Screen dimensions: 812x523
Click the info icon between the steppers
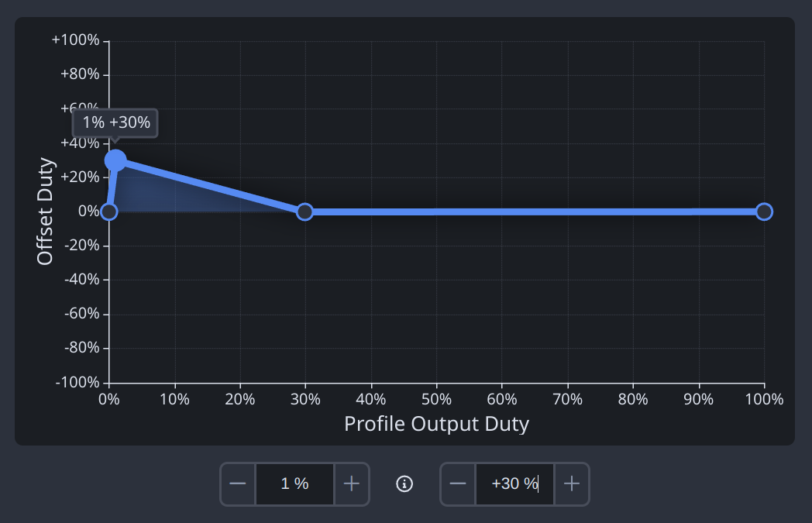(404, 484)
